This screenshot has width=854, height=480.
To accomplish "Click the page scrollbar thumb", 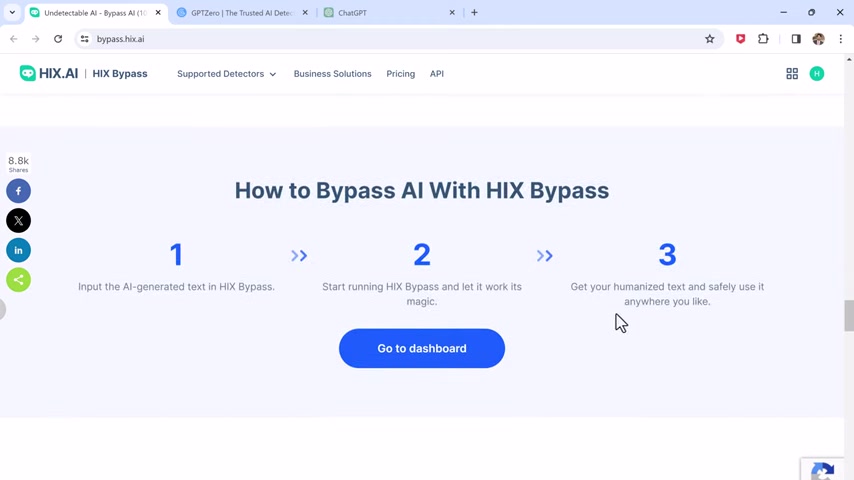I will [x=849, y=315].
